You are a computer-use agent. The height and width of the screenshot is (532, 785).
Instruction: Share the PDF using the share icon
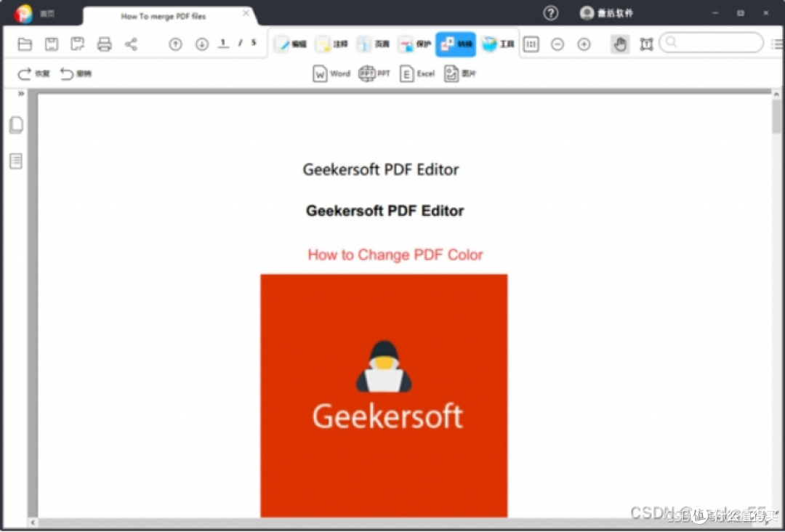pos(132,44)
